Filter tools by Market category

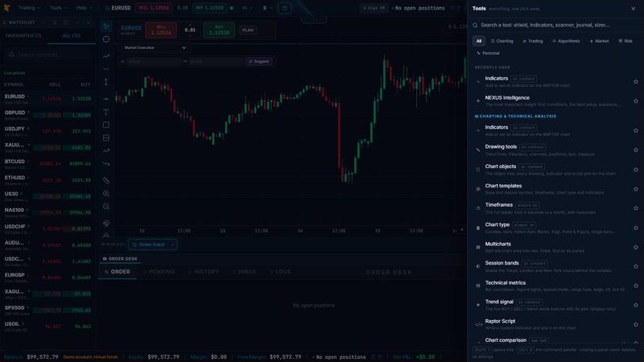click(x=599, y=41)
